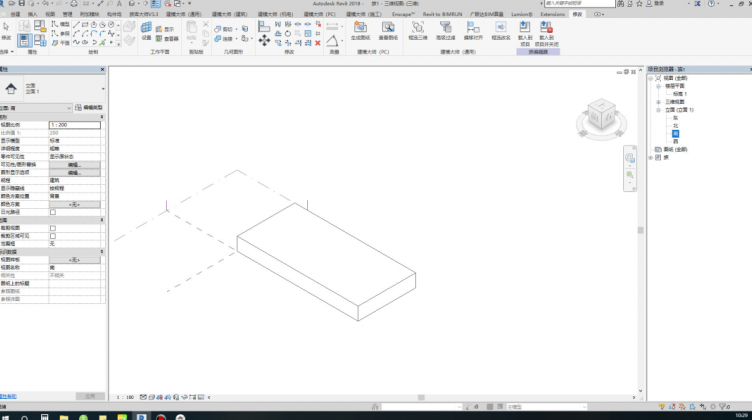Activate the Move four-arrow tool
The image size is (752, 420).
click(264, 41)
